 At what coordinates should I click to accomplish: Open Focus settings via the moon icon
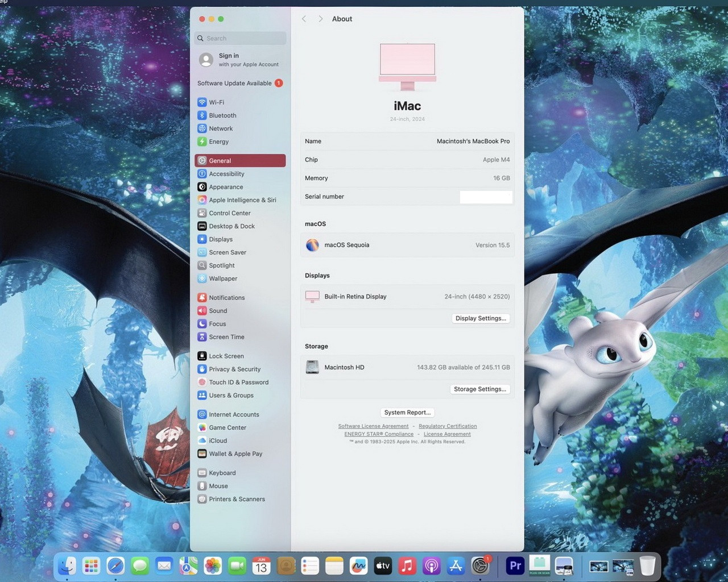coord(202,324)
